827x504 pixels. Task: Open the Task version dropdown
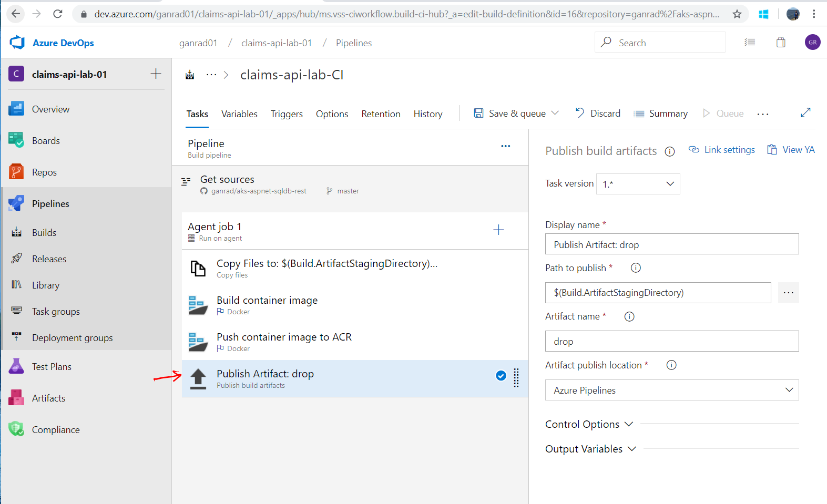pos(638,184)
